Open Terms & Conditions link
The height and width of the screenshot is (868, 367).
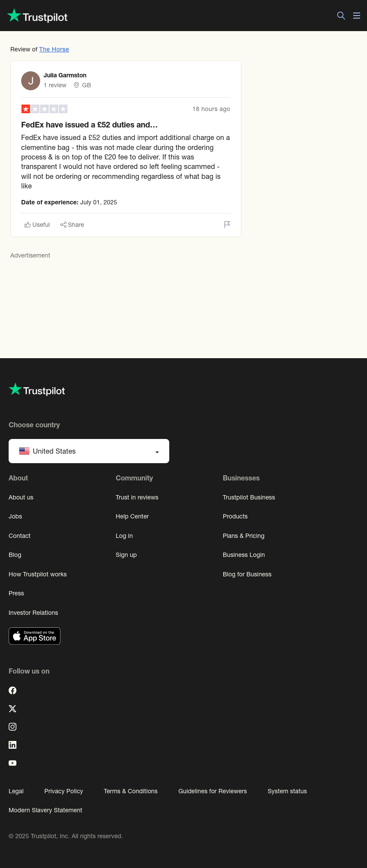pos(130,791)
